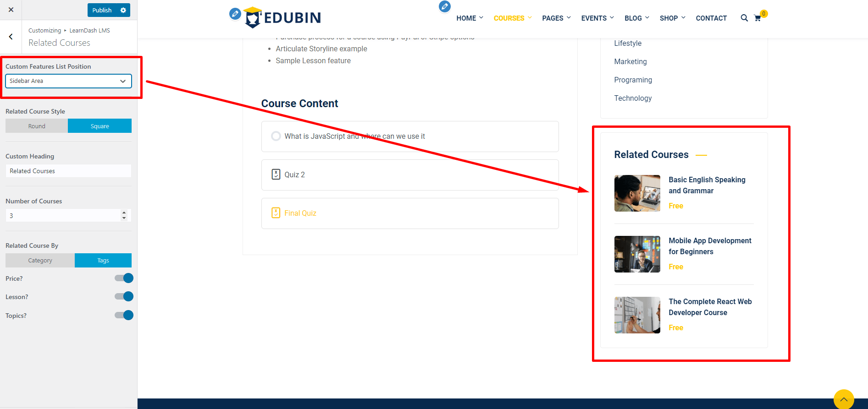Open the Custom Features List Position dropdown
This screenshot has height=409, width=868.
pos(68,81)
